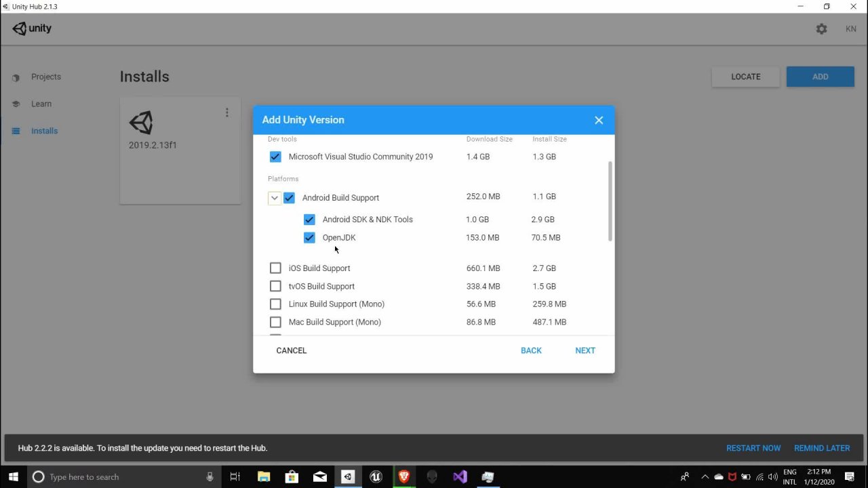
Task: Open the Windows Start menu
Action: tap(14, 476)
